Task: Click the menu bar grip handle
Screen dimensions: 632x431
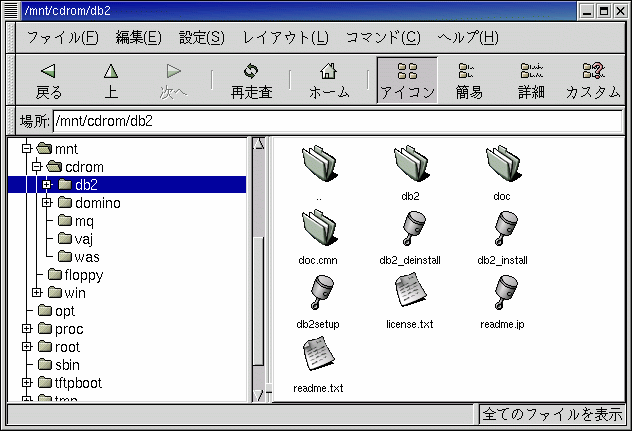Action: tap(11, 38)
